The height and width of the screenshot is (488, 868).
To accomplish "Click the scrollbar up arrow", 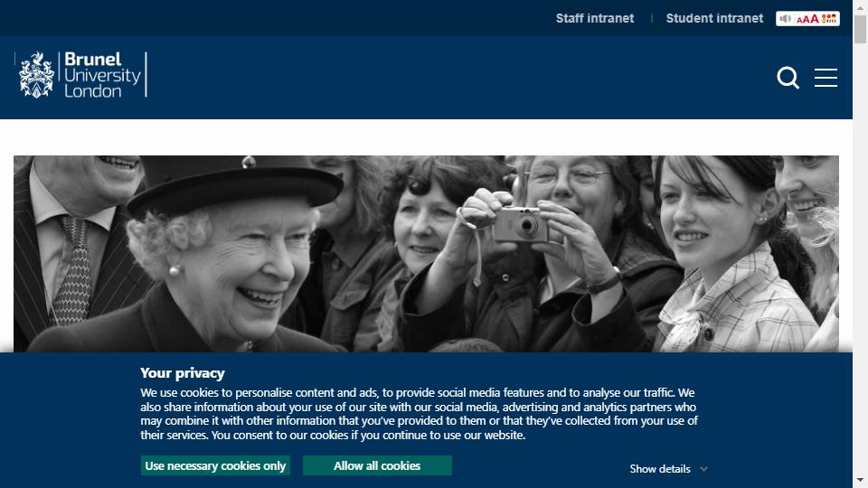I will (x=860, y=8).
